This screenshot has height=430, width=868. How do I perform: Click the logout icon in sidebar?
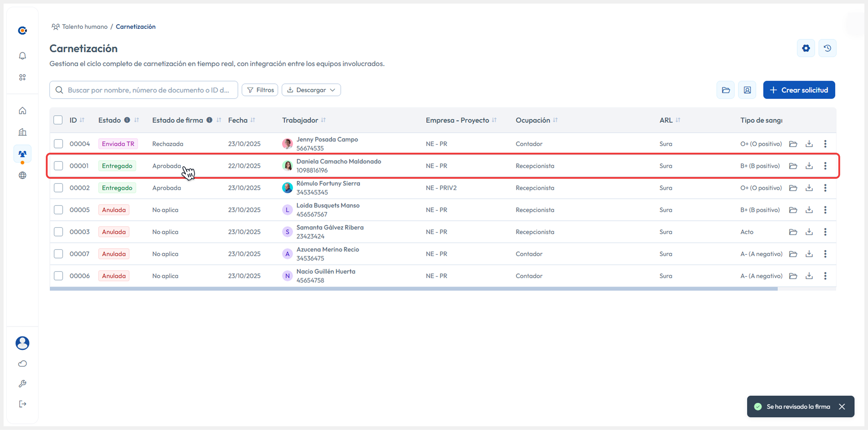coord(22,404)
